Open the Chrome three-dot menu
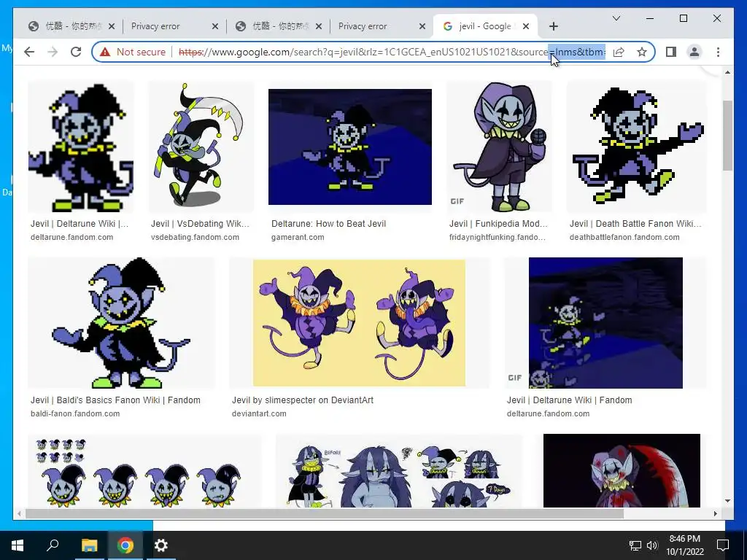Screen dimensions: 747x560 coord(718,52)
